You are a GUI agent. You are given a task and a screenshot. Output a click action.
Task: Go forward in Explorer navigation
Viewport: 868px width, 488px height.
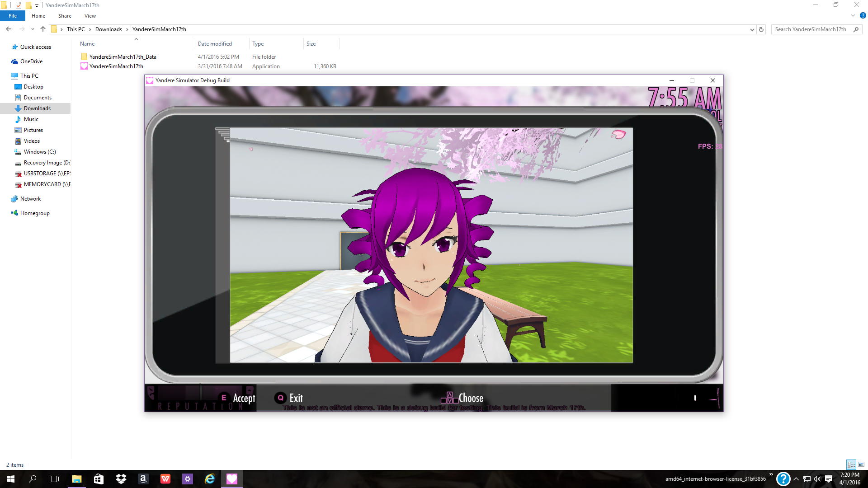[x=22, y=29]
